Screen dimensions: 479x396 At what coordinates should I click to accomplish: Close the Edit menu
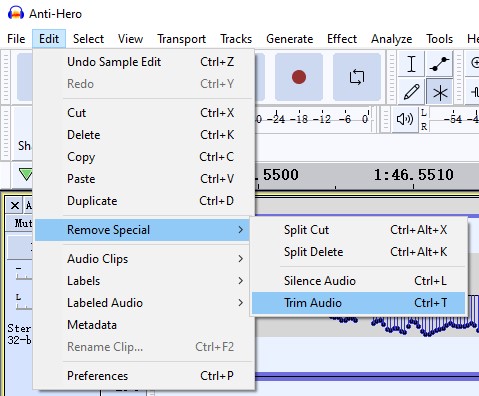(x=49, y=39)
